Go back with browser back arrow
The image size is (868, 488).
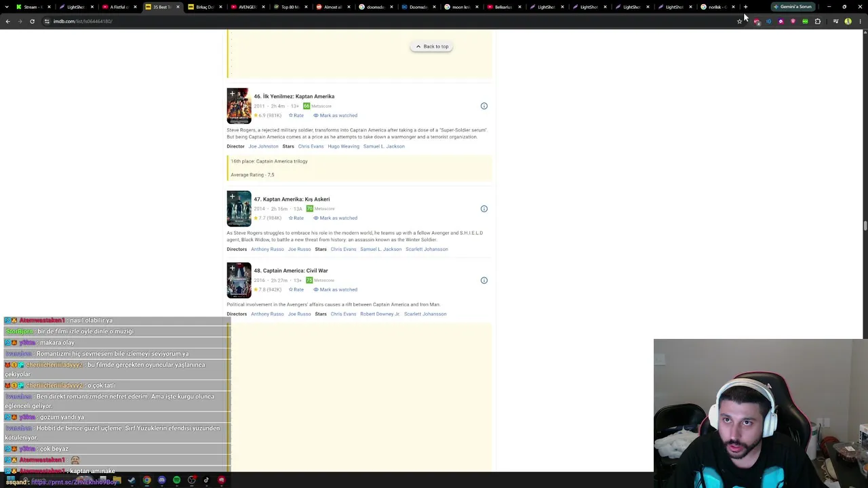coord(7,21)
